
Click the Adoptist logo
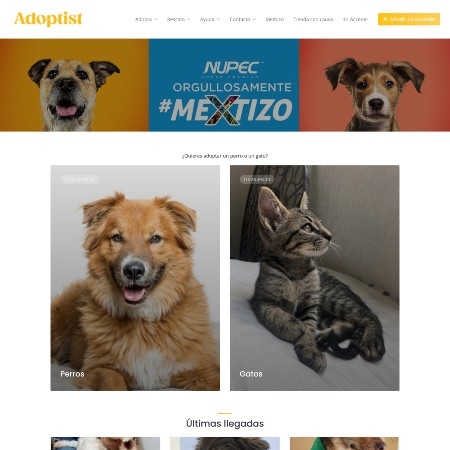pyautogui.click(x=48, y=19)
